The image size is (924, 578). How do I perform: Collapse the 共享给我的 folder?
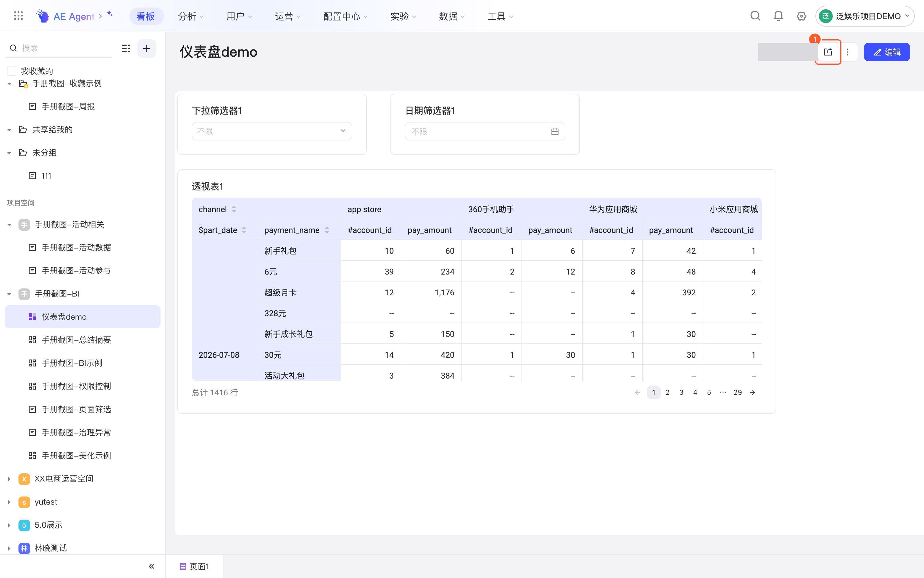tap(9, 129)
